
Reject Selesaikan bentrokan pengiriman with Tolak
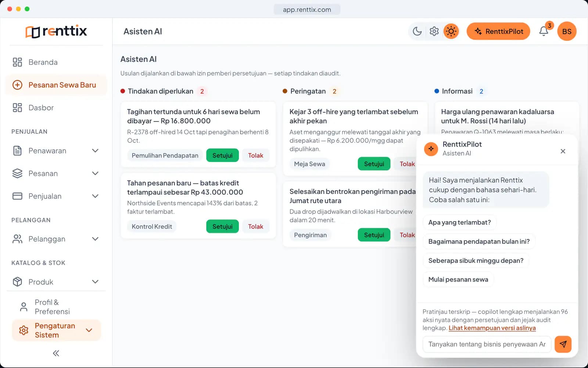coord(405,235)
